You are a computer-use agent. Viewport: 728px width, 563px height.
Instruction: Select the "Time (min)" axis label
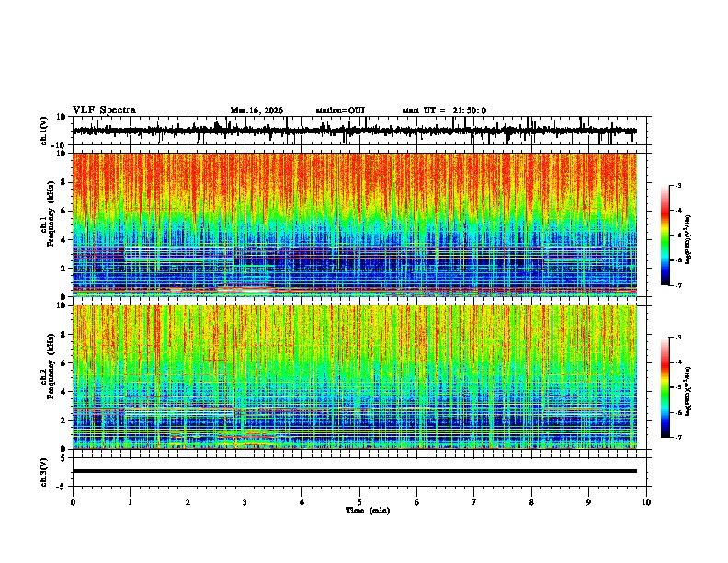click(368, 511)
